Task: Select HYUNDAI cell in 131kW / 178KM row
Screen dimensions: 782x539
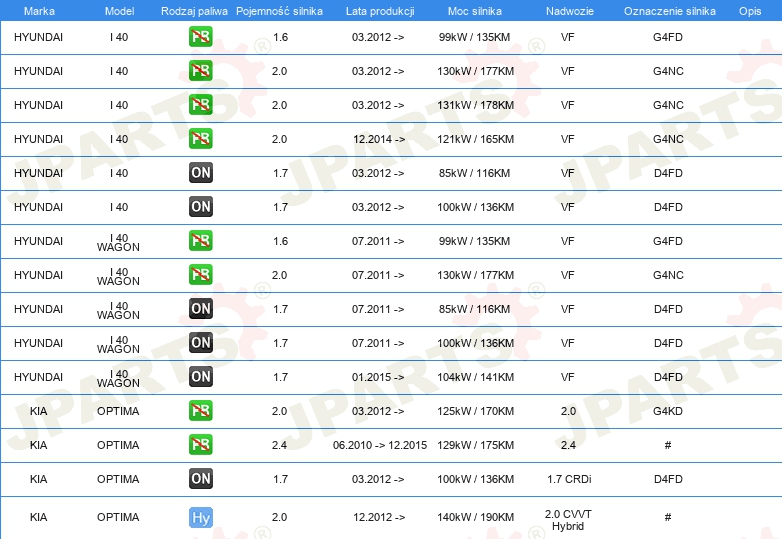Action: pos(38,105)
